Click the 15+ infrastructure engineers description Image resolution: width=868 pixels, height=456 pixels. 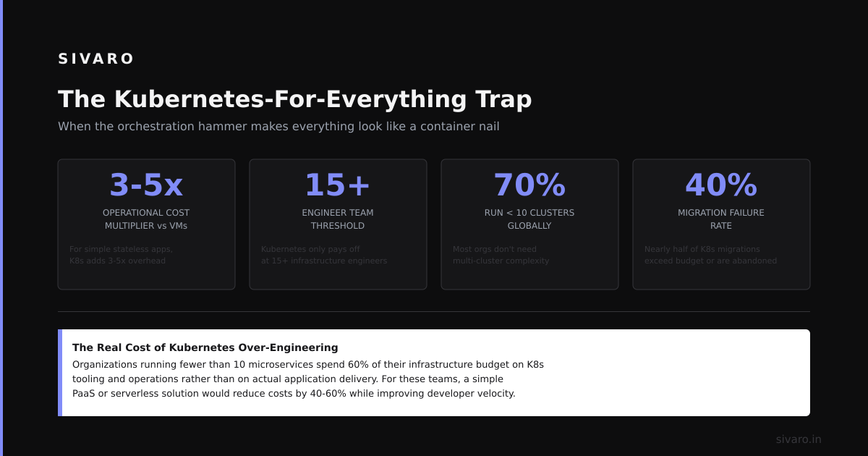coord(324,255)
